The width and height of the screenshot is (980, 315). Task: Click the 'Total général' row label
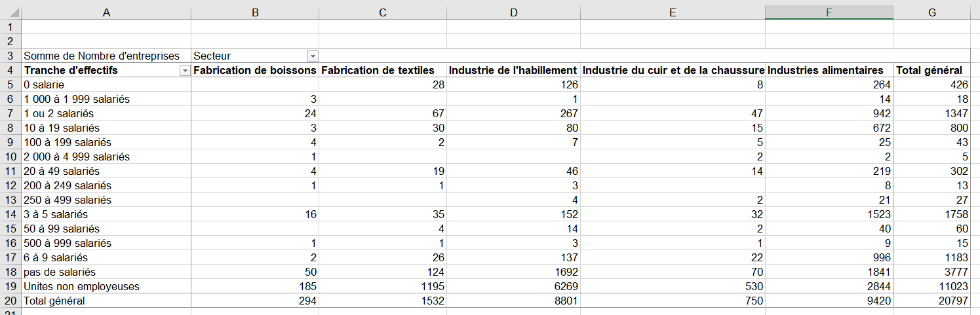pos(54,301)
